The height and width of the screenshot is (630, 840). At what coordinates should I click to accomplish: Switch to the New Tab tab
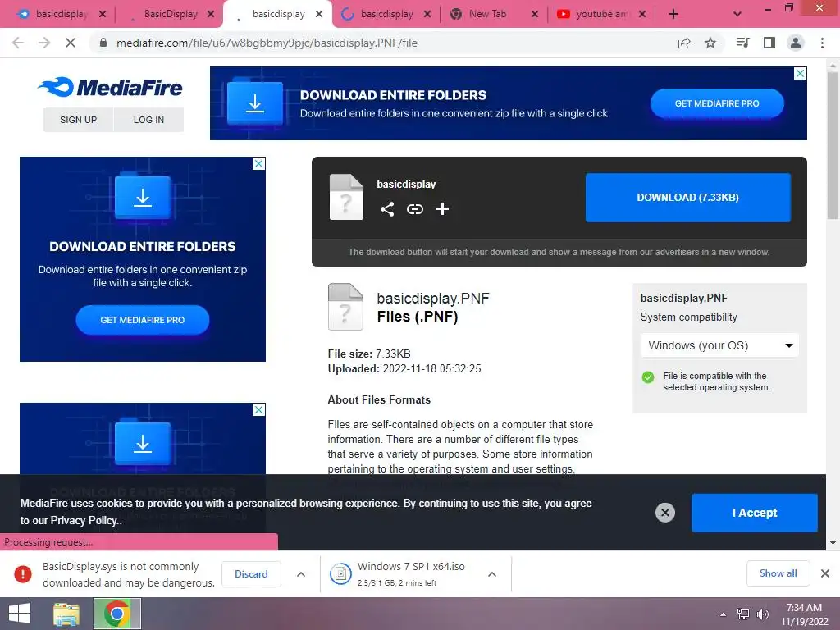486,14
